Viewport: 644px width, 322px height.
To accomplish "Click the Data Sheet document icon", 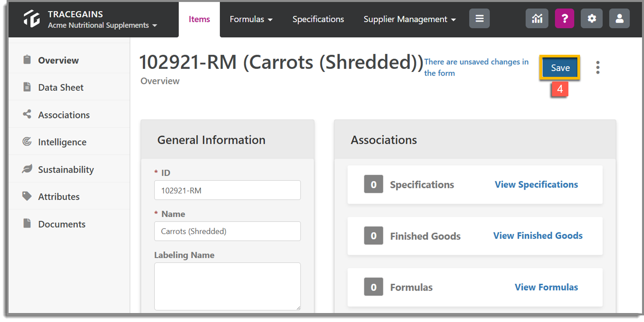I will coord(27,87).
